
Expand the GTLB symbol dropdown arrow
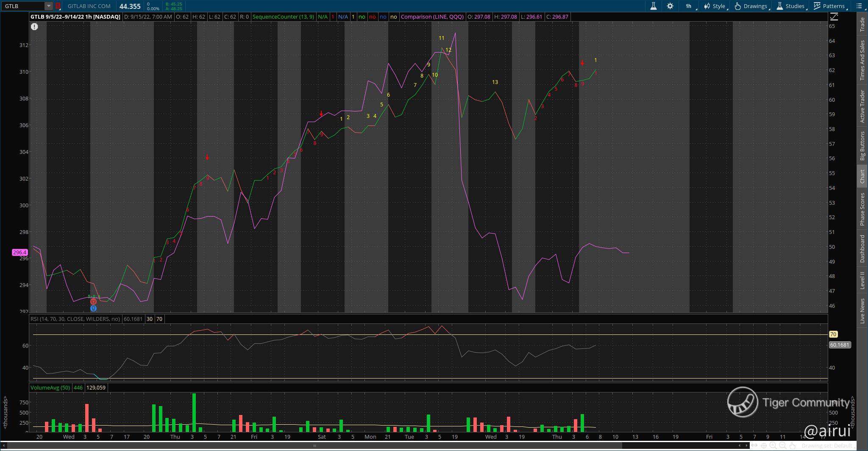49,6
